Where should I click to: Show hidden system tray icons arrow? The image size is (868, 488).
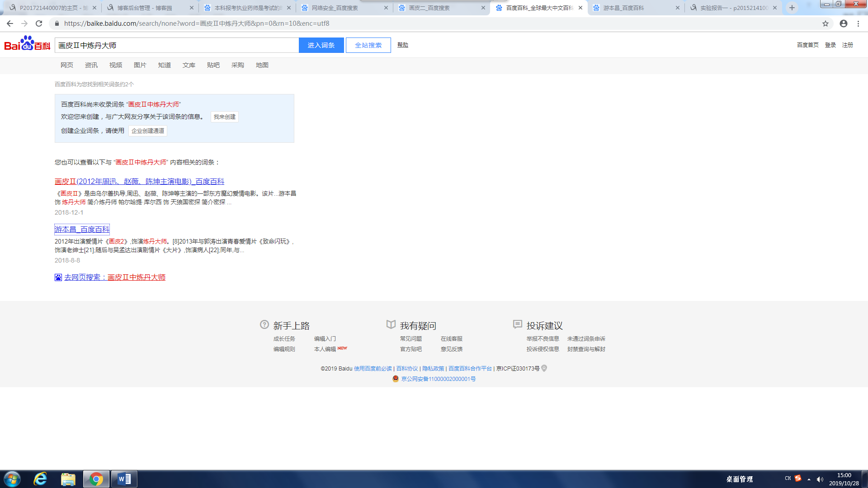tap(809, 479)
